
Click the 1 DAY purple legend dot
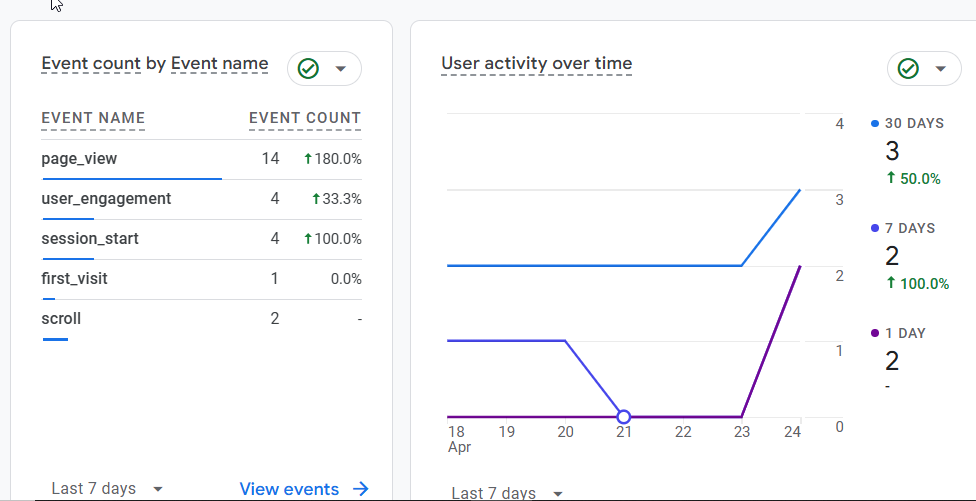click(x=875, y=333)
